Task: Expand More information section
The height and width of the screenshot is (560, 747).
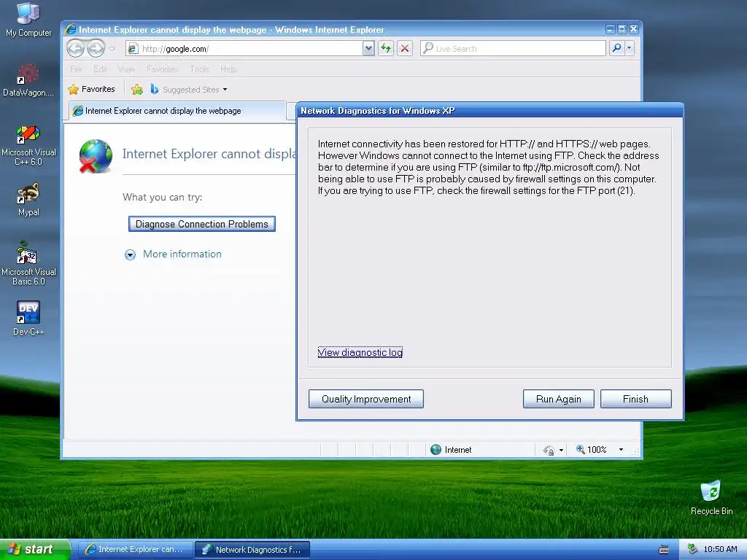Action: pos(130,254)
